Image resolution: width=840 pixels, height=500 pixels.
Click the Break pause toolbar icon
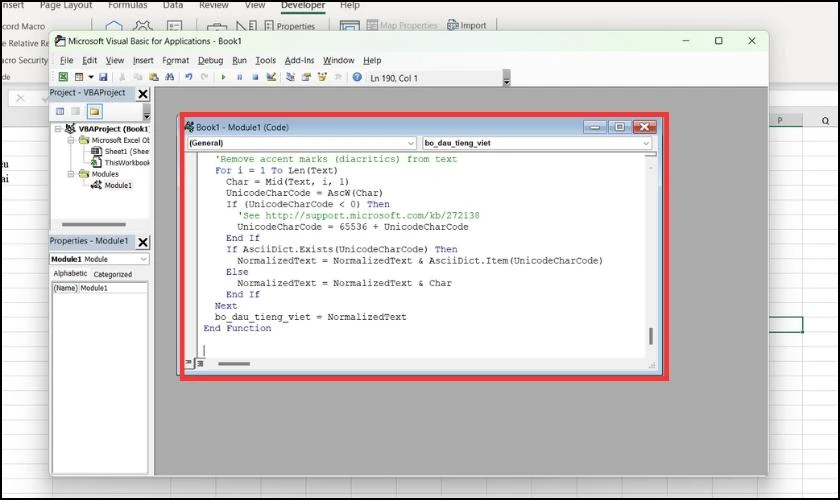(239, 77)
